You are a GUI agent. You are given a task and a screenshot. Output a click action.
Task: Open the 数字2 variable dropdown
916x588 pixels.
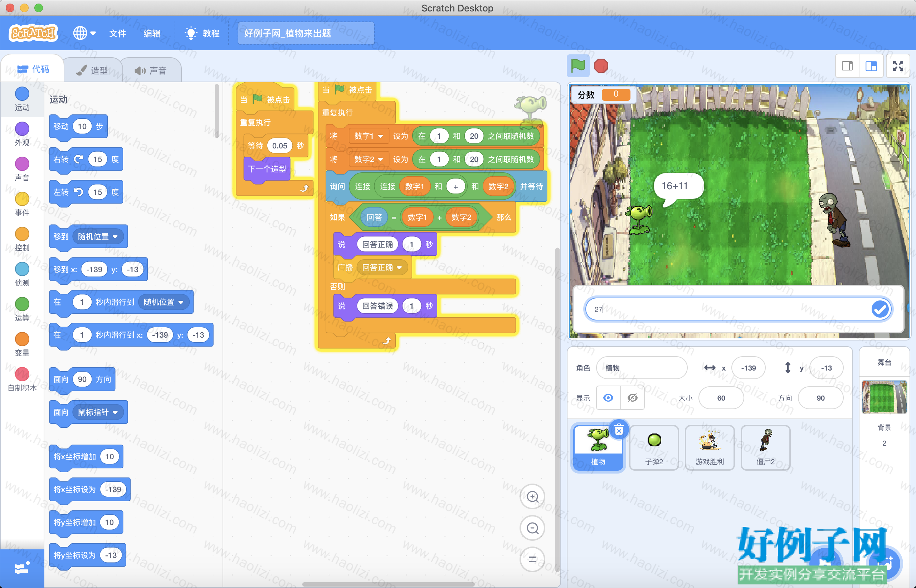368,159
